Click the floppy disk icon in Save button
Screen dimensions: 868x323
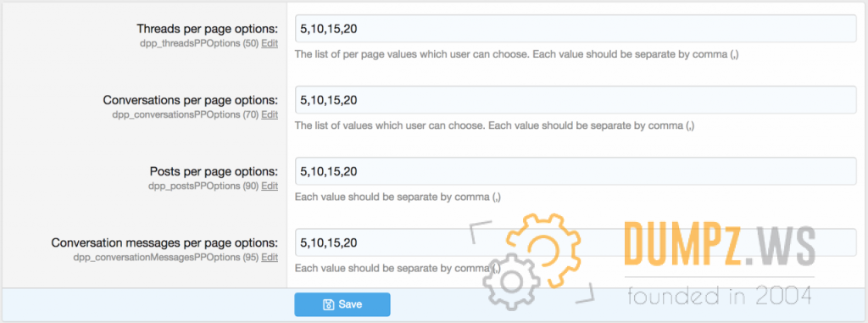point(328,304)
